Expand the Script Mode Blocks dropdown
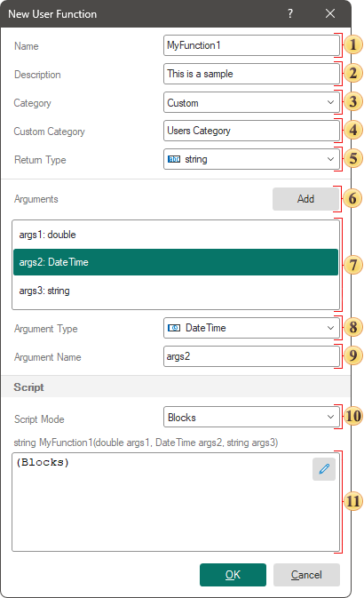The width and height of the screenshot is (364, 598). coord(251,417)
